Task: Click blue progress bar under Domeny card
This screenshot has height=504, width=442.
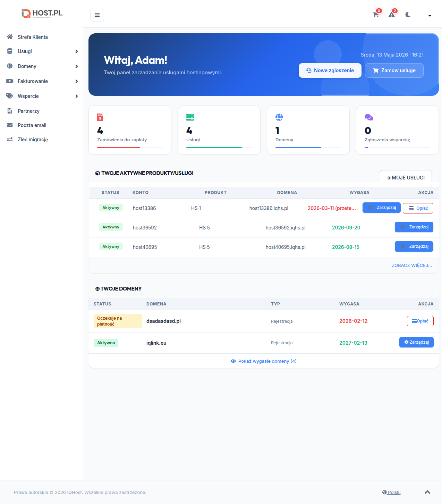Action: point(298,148)
